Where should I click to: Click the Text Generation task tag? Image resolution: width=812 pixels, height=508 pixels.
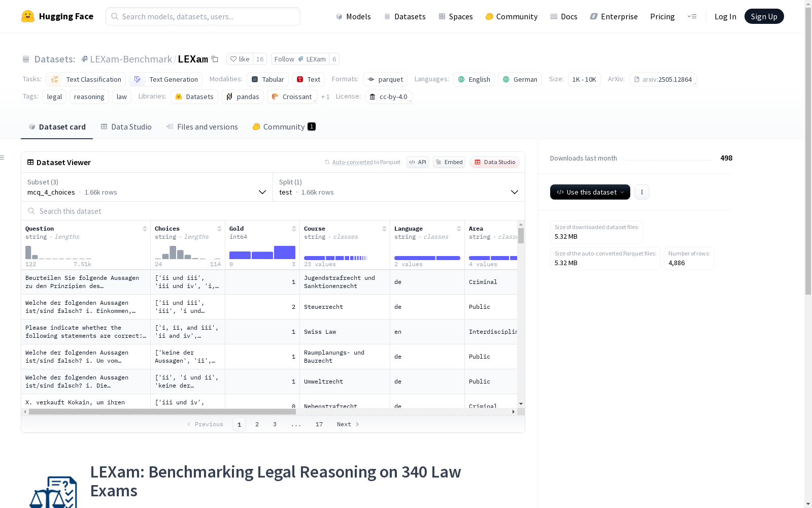tap(165, 79)
